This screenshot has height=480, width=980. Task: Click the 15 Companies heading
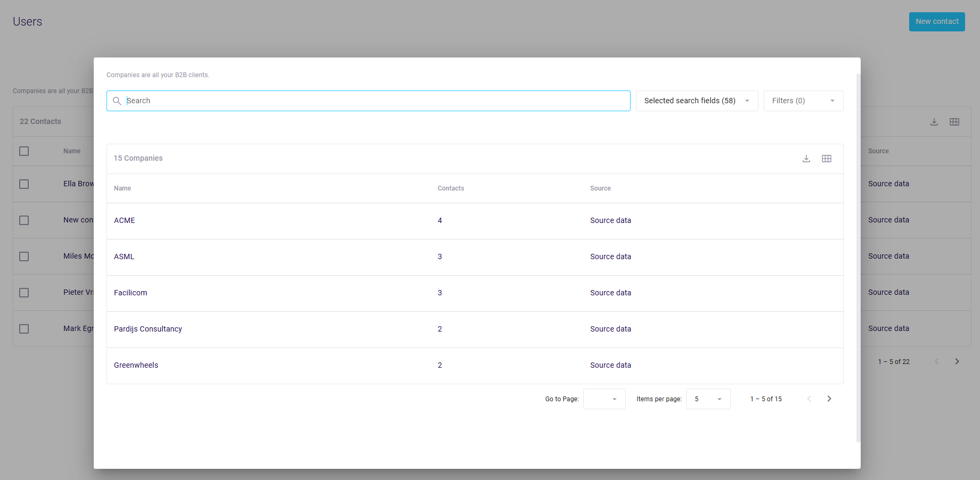(x=138, y=158)
